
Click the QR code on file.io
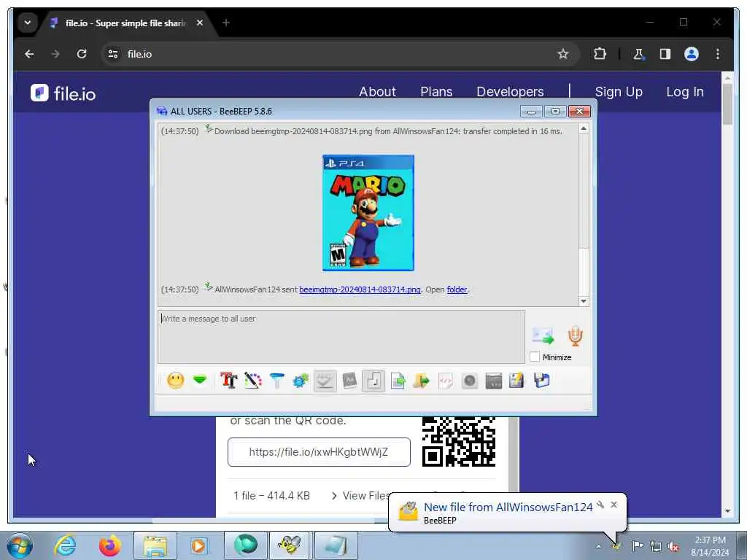pos(459,441)
